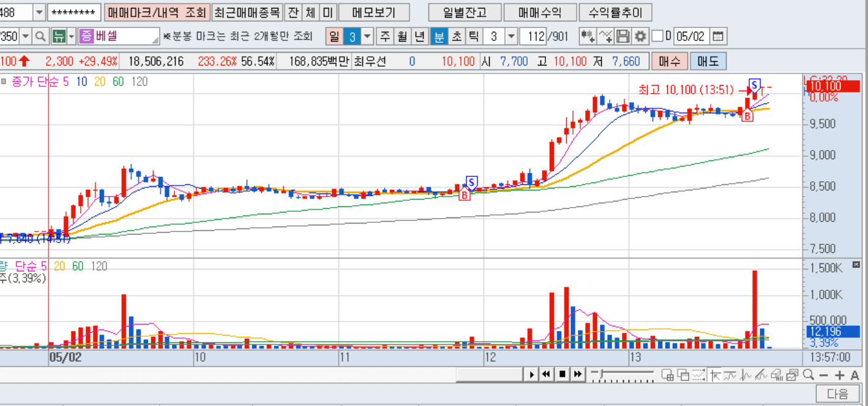Click the crosshair cursor tool icon at bottom
Image resolution: width=868 pixels, height=406 pixels.
[715, 375]
